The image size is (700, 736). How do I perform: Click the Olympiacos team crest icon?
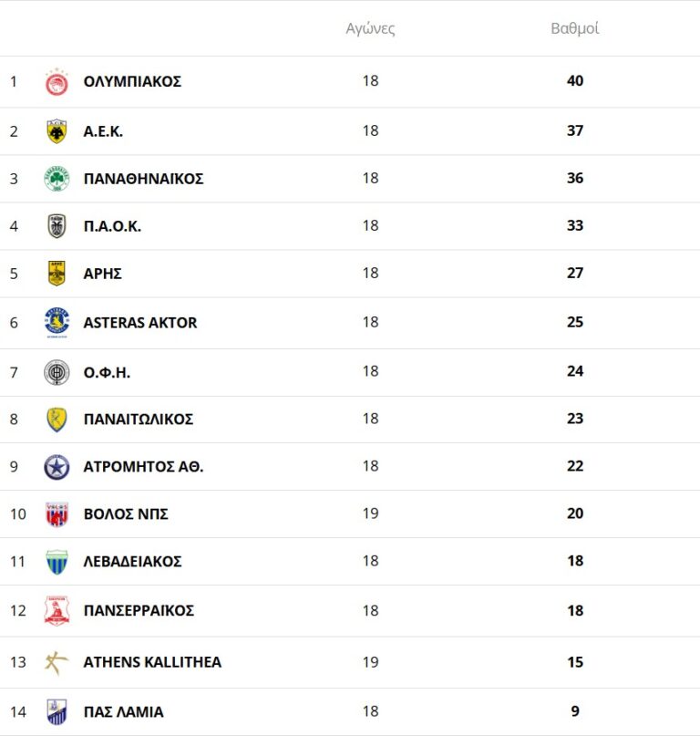(x=57, y=82)
